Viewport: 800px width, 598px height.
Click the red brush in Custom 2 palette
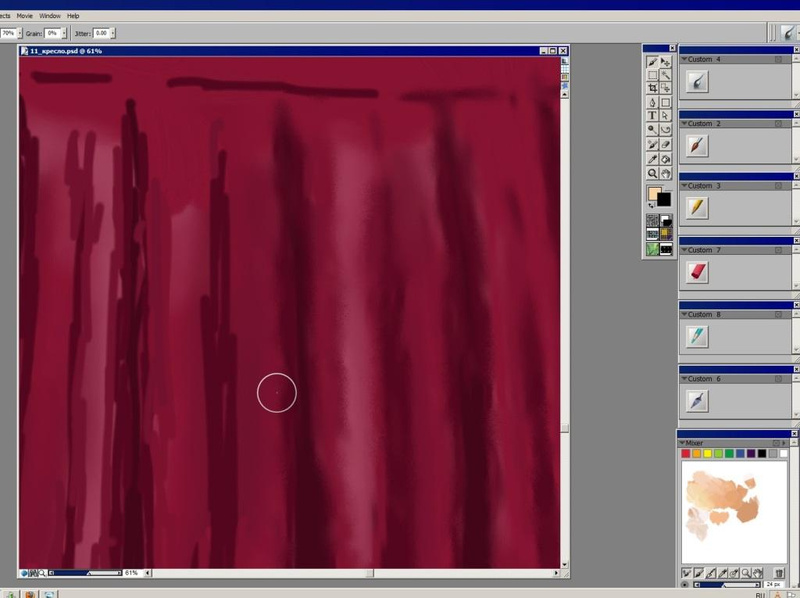(697, 146)
